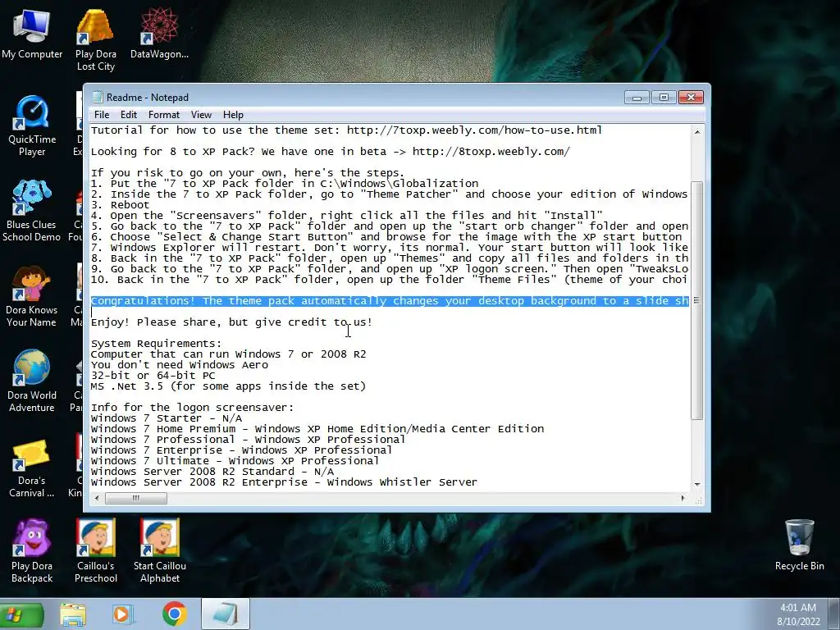This screenshot has height=630, width=840.
Task: Click "Windows 7 Starter - N/A" line
Action: point(166,418)
